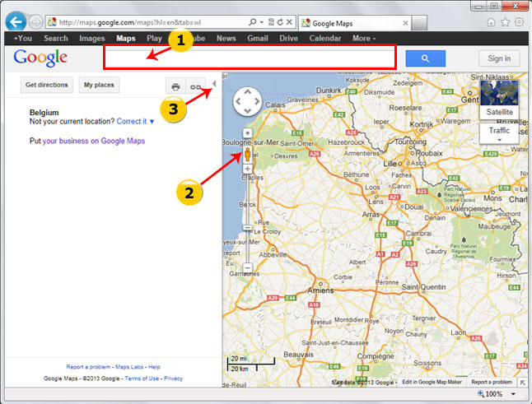Click the Sign in button
Viewport: 532px width, 404px height.
click(499, 58)
